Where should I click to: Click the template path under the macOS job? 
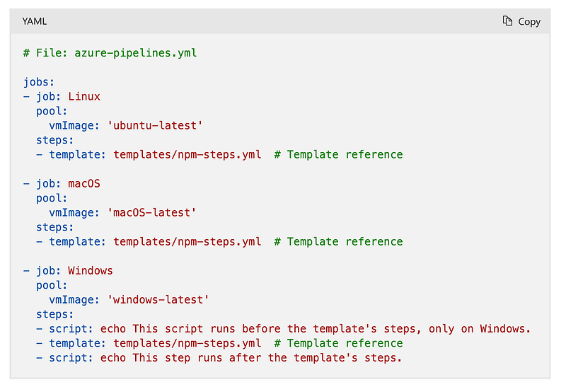tap(187, 241)
